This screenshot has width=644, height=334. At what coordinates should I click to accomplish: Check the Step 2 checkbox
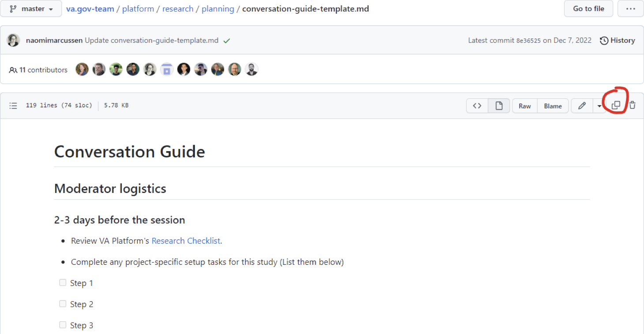point(63,303)
